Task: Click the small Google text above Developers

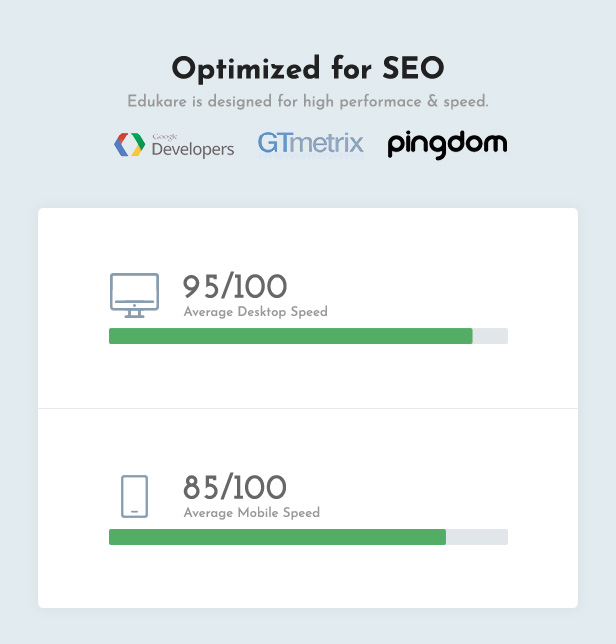Action: (165, 137)
